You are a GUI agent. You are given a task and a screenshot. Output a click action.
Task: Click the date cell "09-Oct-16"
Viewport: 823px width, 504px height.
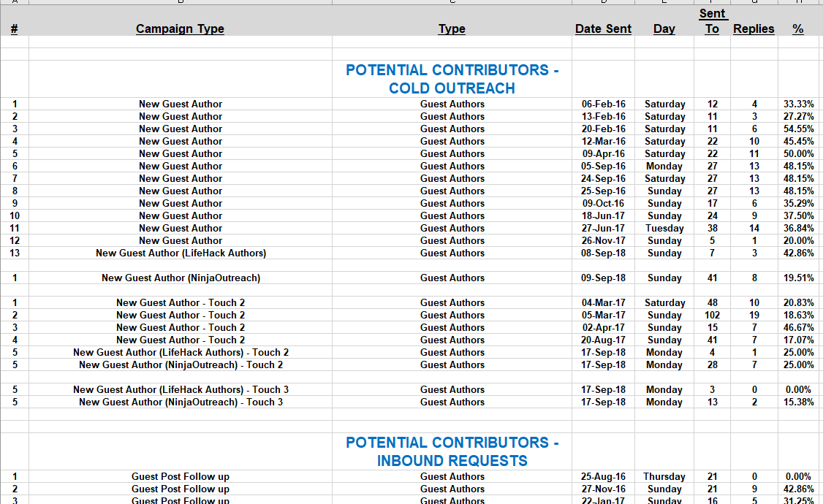coord(603,204)
